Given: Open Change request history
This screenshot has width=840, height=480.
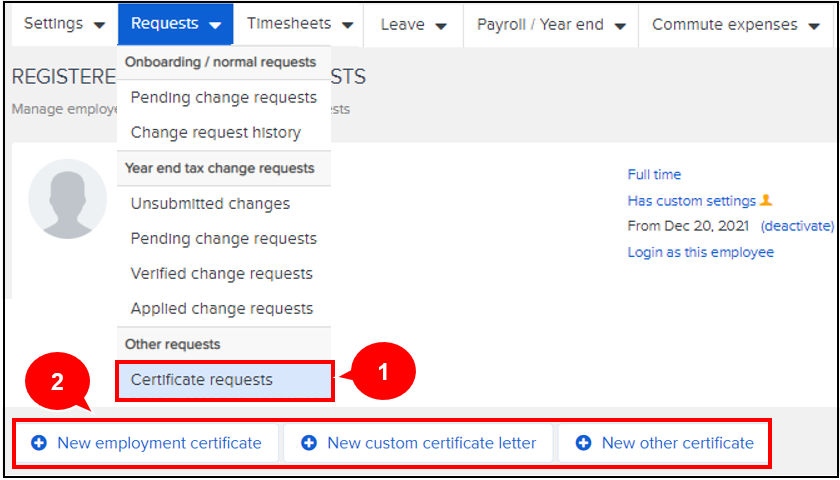Looking at the screenshot, I should coord(215,133).
